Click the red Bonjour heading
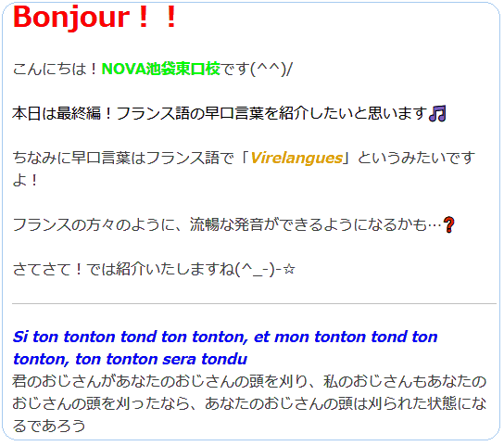This screenshot has width=504, height=446. 94,17
